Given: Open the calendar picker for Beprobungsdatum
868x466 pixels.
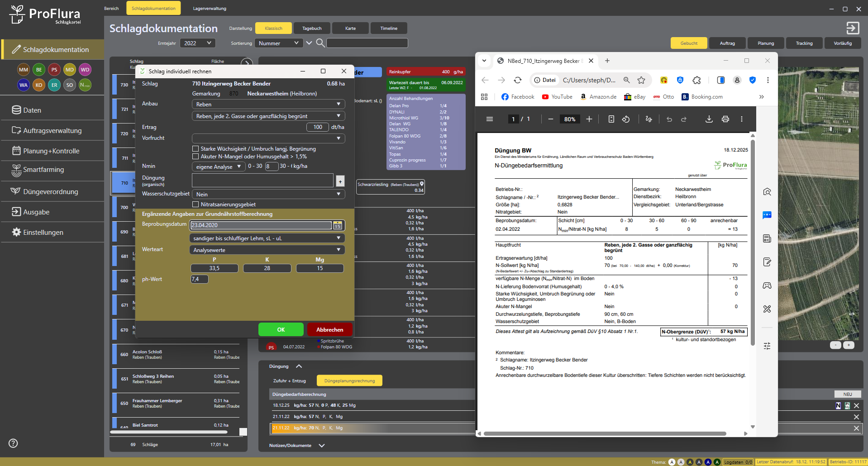Looking at the screenshot, I should tap(338, 225).
